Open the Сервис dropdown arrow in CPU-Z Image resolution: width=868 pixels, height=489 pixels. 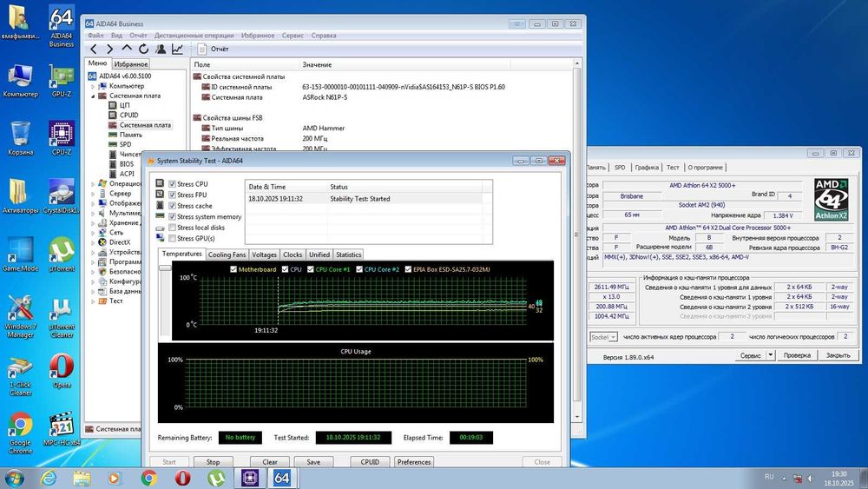pos(770,355)
